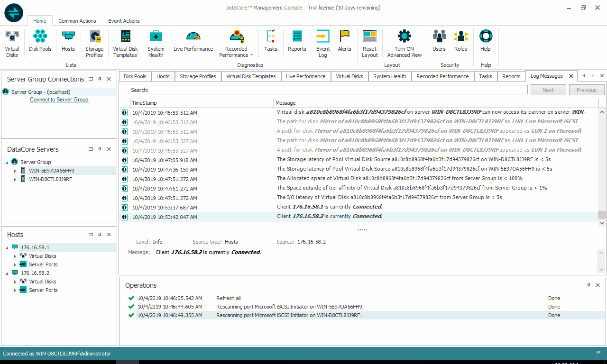Open the System Health ribbon icon
607x364 pixels.
tap(156, 44)
